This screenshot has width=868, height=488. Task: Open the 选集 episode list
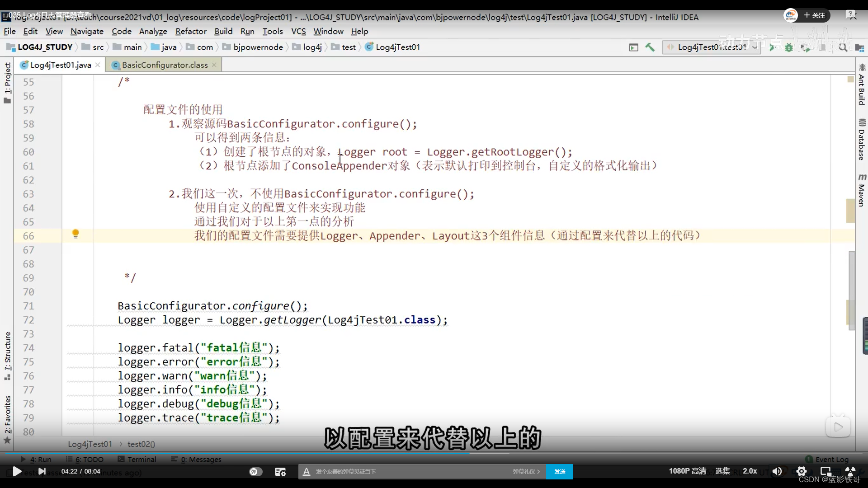pyautogui.click(x=722, y=471)
